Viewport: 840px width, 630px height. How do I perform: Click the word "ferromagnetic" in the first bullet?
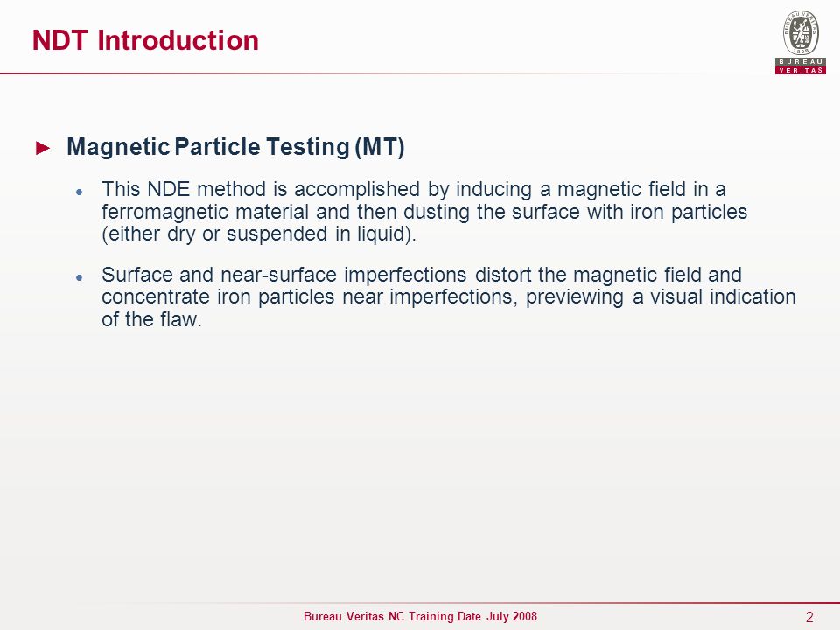pyautogui.click(x=165, y=212)
